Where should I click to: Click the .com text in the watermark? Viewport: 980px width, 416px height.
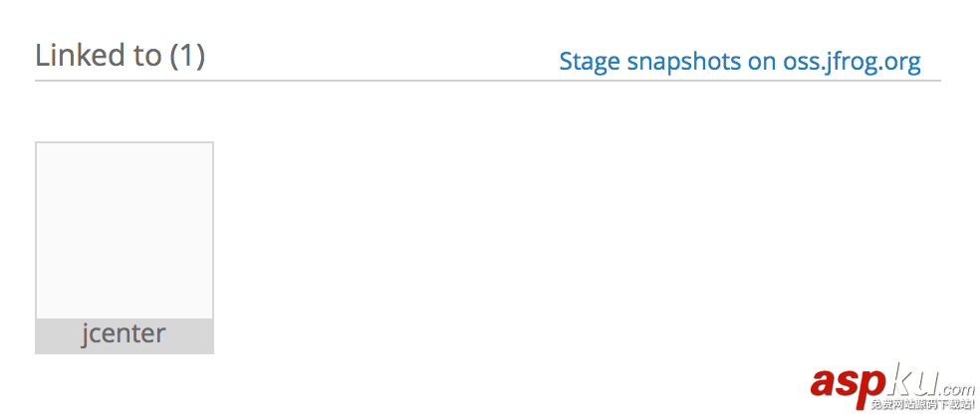(955, 389)
